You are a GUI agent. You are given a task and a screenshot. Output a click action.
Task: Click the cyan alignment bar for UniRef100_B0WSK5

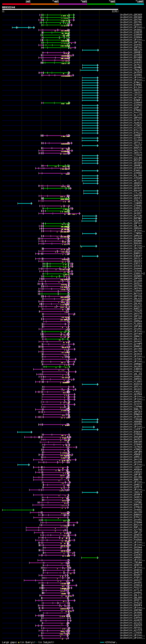[25, 432]
